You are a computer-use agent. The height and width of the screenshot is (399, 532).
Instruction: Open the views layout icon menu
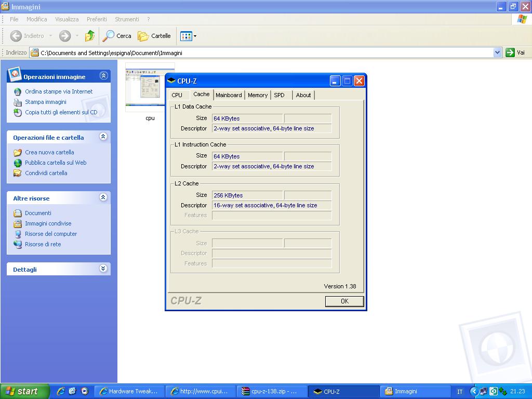pos(188,36)
